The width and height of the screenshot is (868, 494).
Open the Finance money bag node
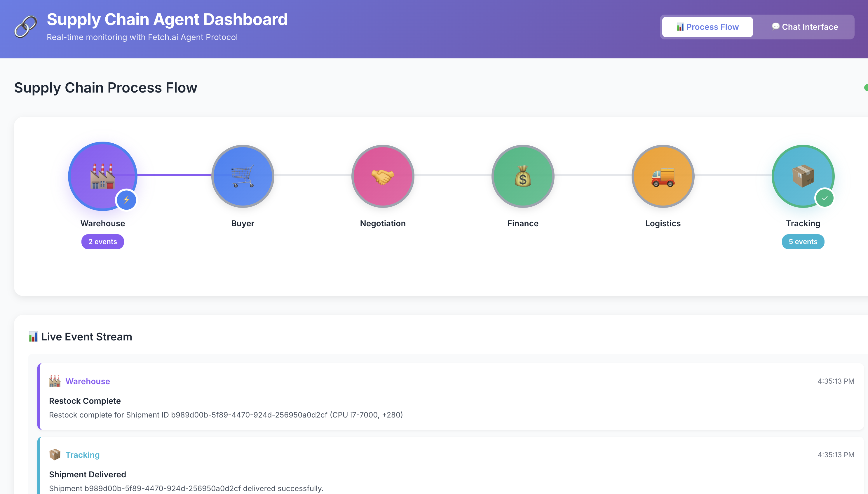point(522,176)
